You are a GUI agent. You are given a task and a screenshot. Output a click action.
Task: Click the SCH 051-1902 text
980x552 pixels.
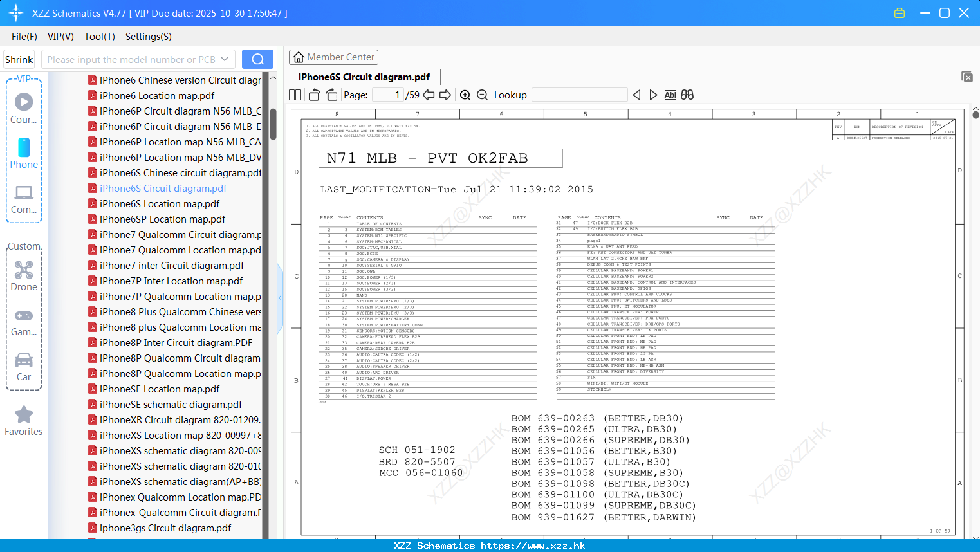point(417,450)
